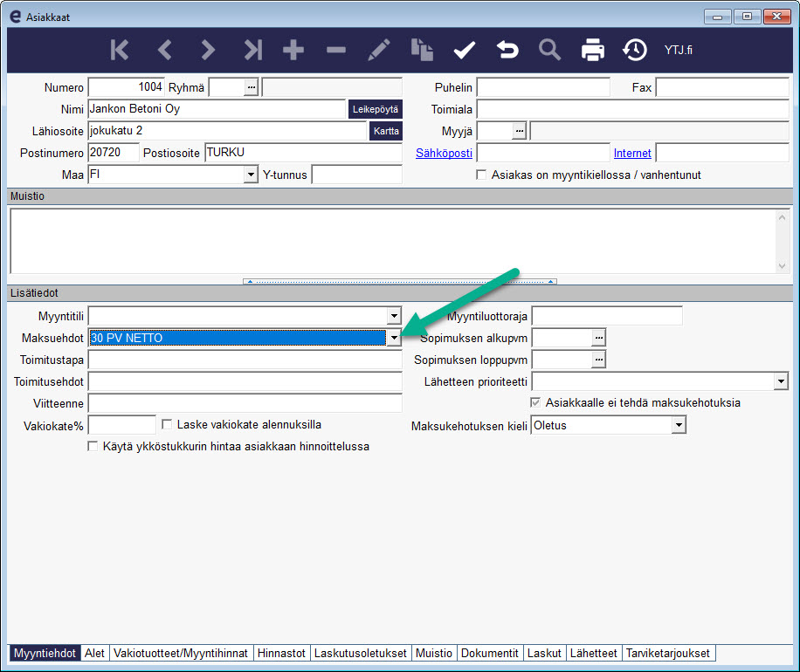Viewport: 800px width, 672px height.
Task: Expand the Maksuehdot dropdown arrow
Action: coord(394,338)
